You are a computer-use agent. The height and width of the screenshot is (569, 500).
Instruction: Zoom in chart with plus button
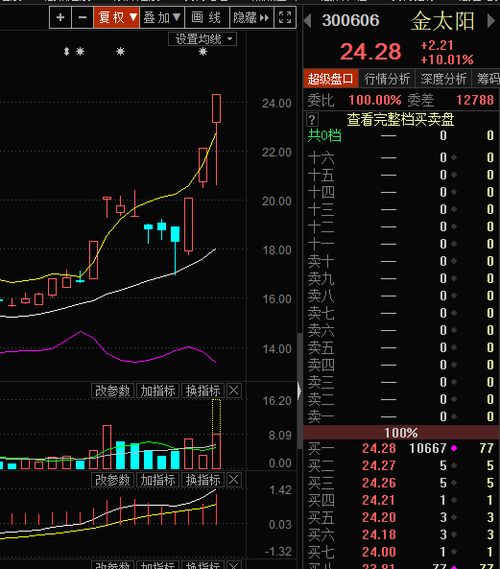click(61, 17)
